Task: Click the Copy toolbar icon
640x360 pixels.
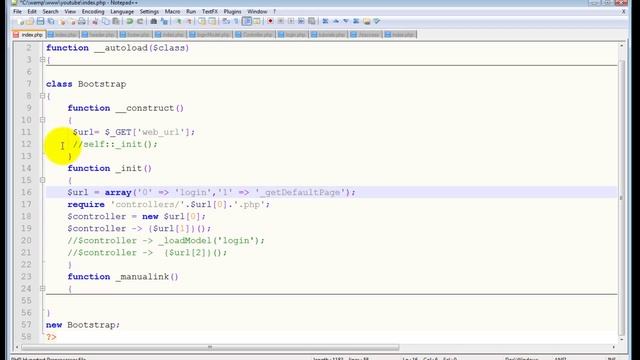Action: pyautogui.click(x=105, y=21)
